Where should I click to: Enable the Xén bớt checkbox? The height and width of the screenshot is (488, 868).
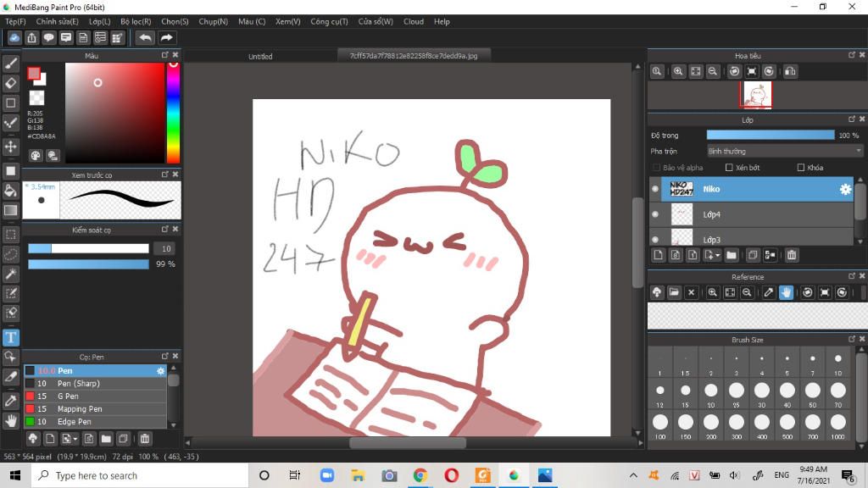point(729,168)
